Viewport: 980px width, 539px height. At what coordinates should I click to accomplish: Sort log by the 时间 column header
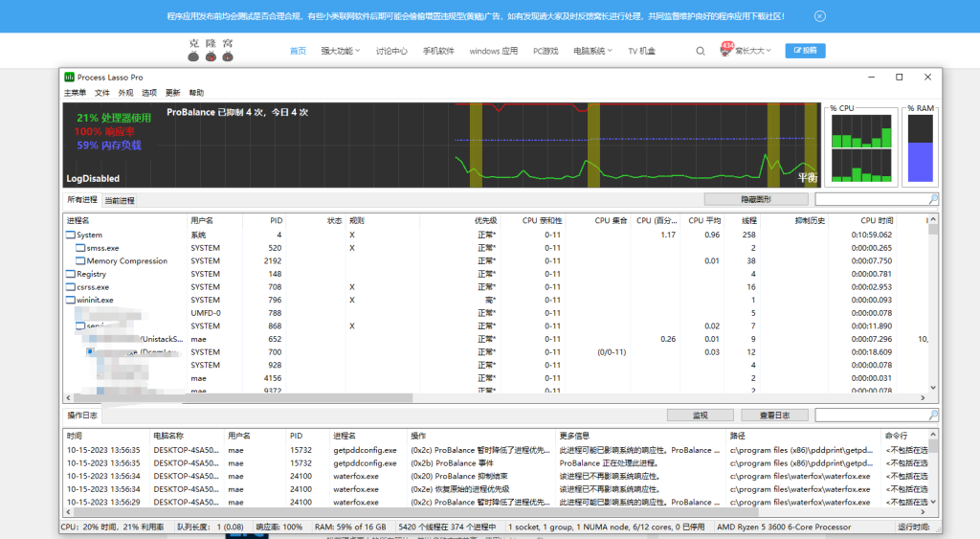(106, 436)
